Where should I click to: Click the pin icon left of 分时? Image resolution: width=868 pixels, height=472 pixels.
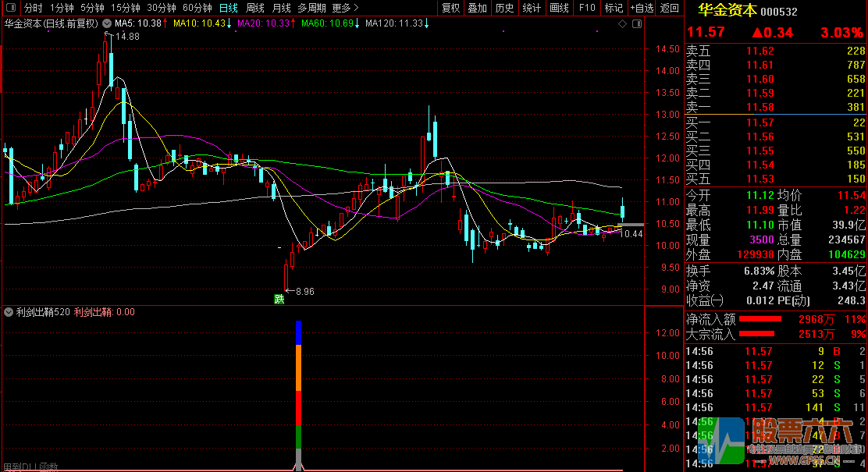pos(11,8)
